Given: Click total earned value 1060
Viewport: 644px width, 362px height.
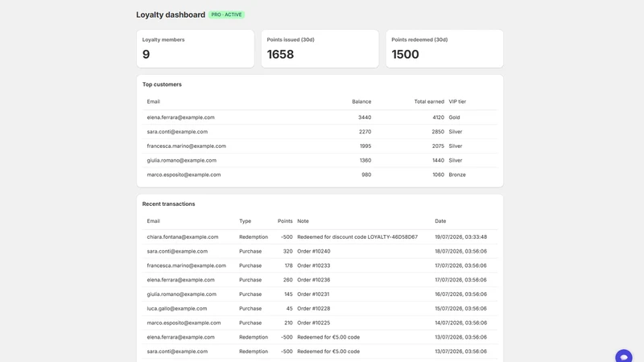Looking at the screenshot, I should [438, 175].
